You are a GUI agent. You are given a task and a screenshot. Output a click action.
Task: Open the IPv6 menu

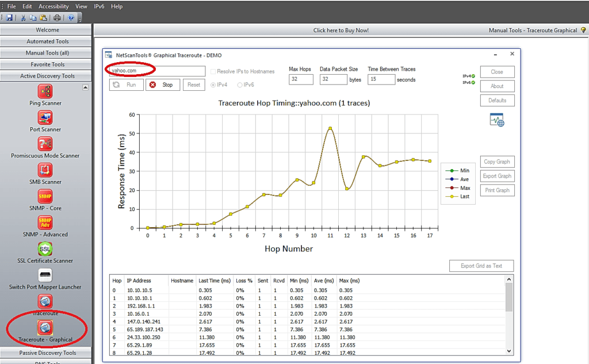point(98,6)
